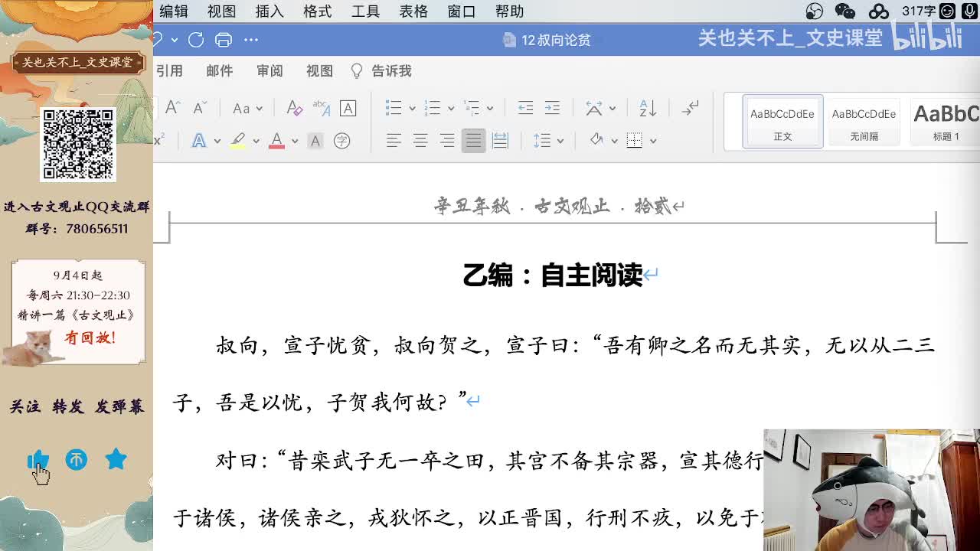Apply red font color
The height and width of the screenshot is (551, 980).
277,141
